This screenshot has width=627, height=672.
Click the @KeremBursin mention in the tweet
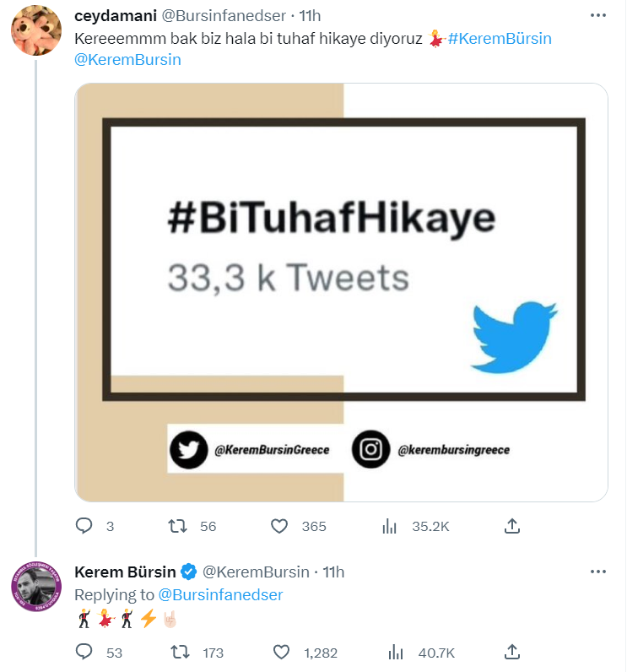click(127, 60)
